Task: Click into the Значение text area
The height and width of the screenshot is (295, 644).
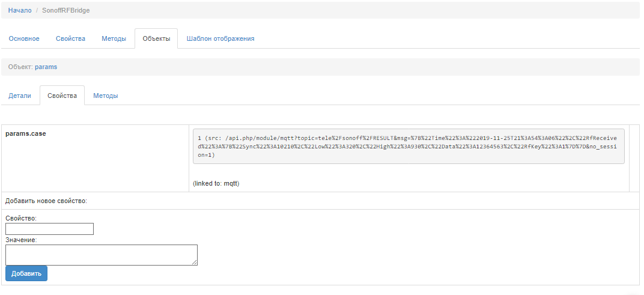Action: 101,254
